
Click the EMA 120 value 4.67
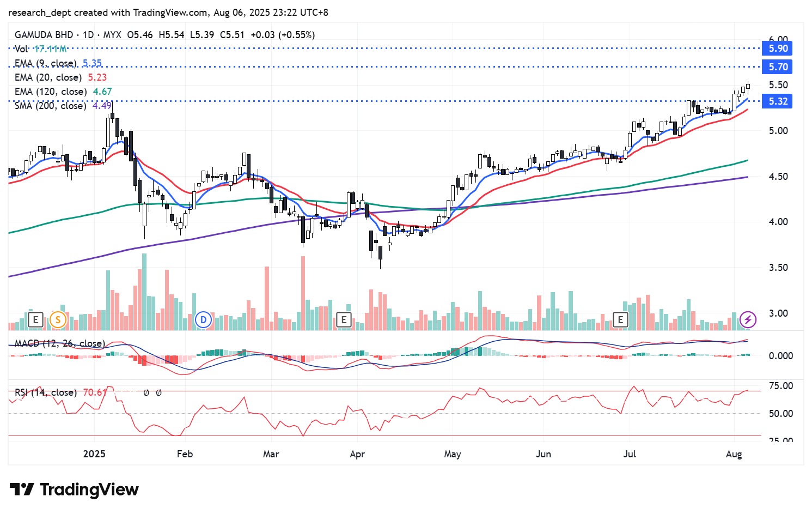pos(102,92)
